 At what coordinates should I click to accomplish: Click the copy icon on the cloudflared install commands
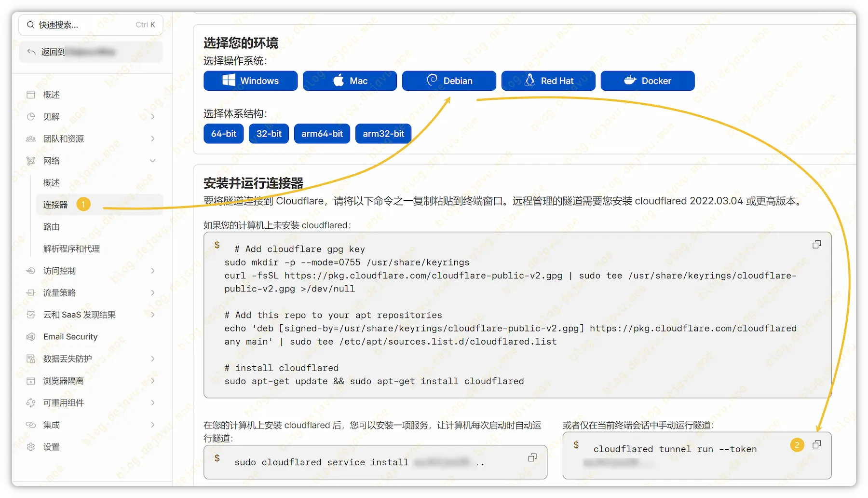[816, 244]
